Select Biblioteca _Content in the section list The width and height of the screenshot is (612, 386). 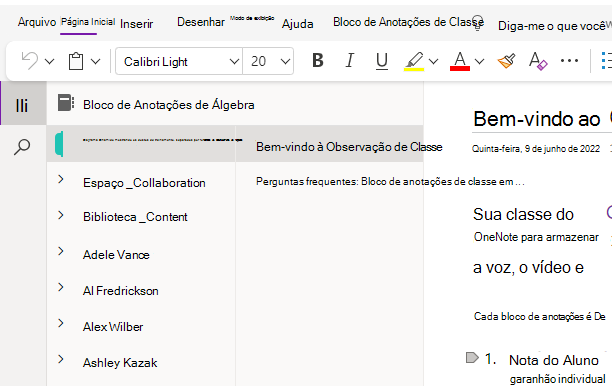click(x=135, y=217)
